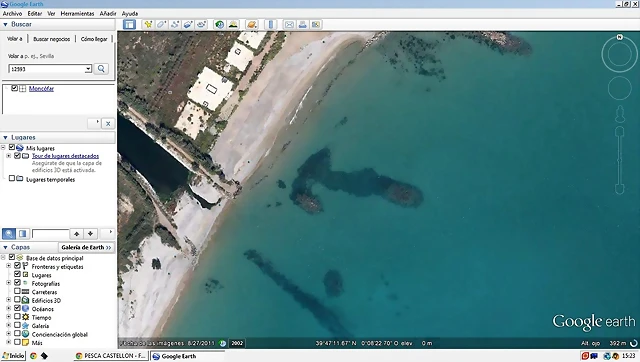Click the Google Earth taskbar window button
The height and width of the screenshot is (362, 640).
click(187, 356)
